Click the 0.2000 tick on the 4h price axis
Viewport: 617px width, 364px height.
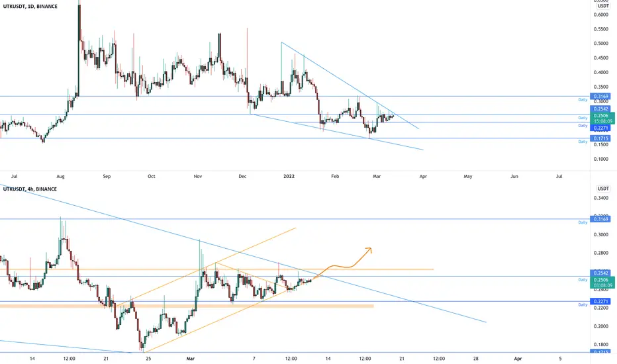[600, 326]
